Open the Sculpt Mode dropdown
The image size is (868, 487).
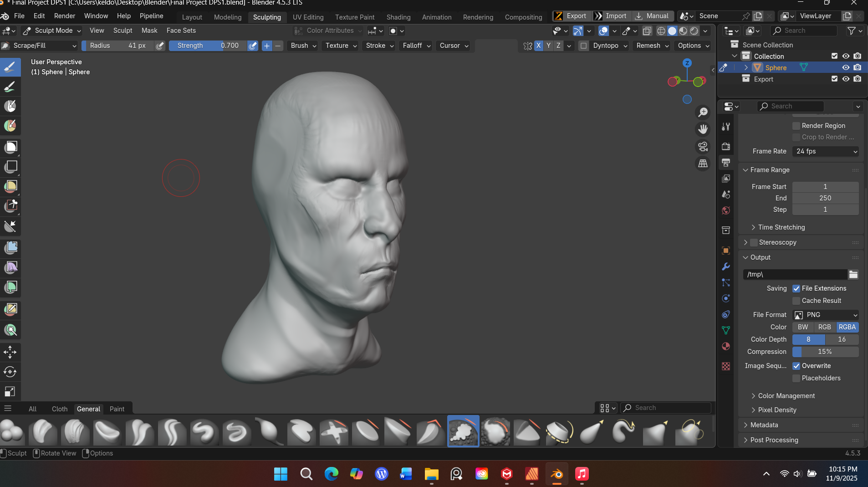coord(52,31)
